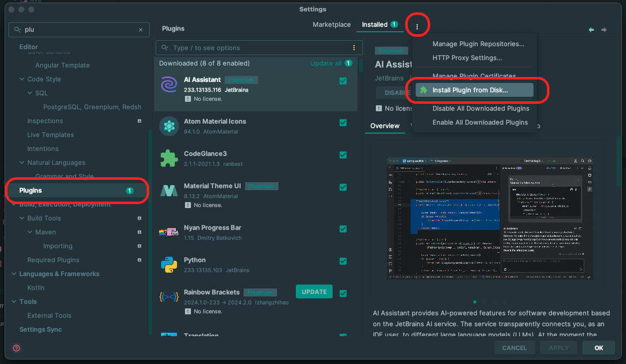Focus the settings search field containing plu
This screenshot has width=626, height=364.
coord(79,30)
